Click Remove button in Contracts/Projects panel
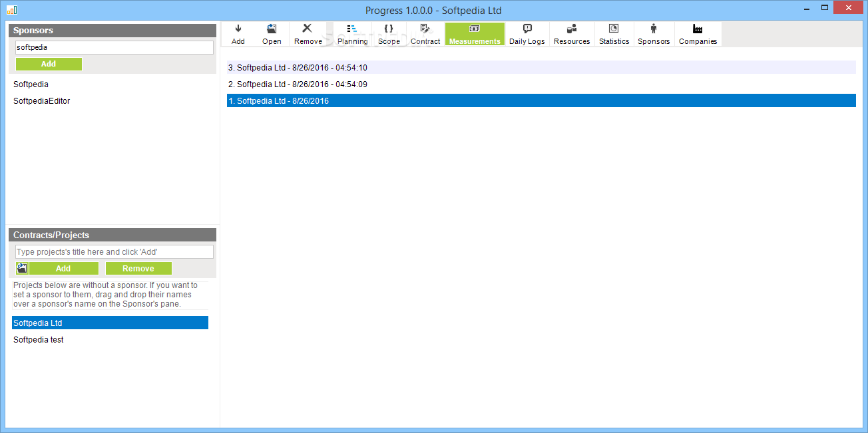The width and height of the screenshot is (868, 433). [138, 268]
